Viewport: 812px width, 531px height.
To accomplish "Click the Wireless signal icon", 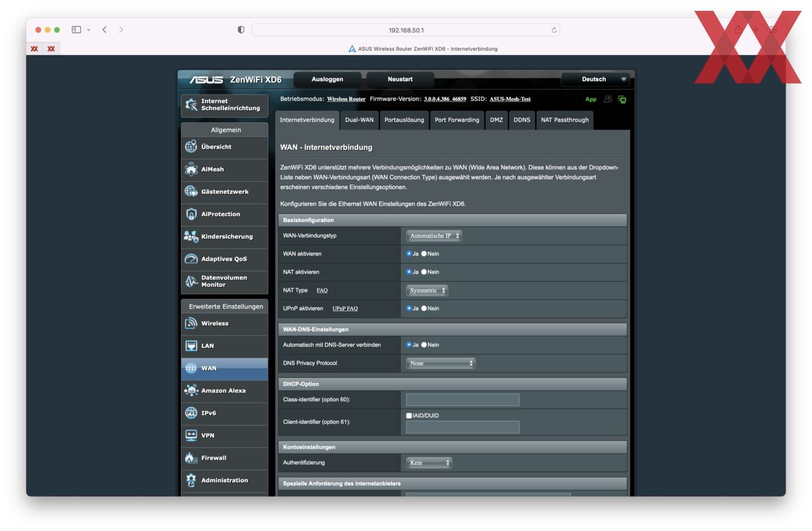I will (x=191, y=323).
